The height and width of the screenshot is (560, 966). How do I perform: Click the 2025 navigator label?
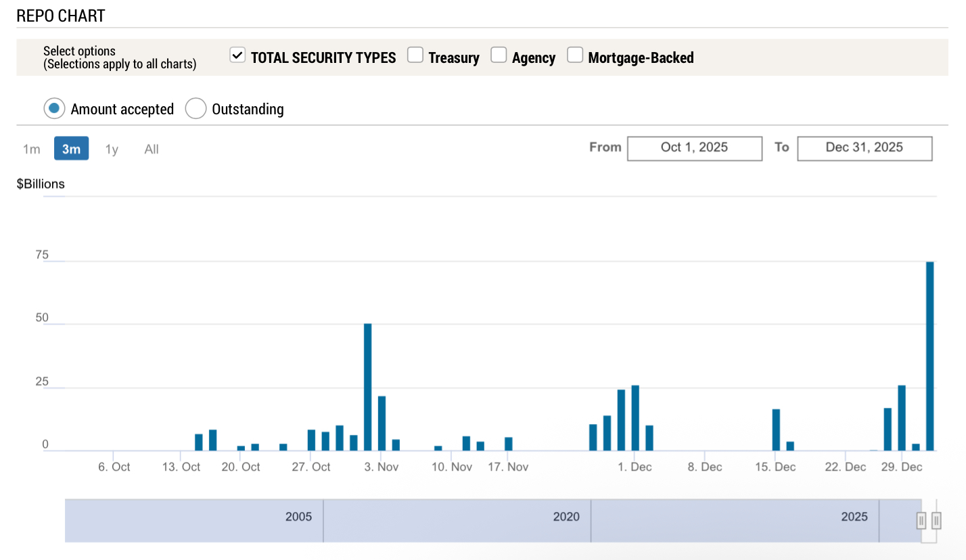(854, 517)
